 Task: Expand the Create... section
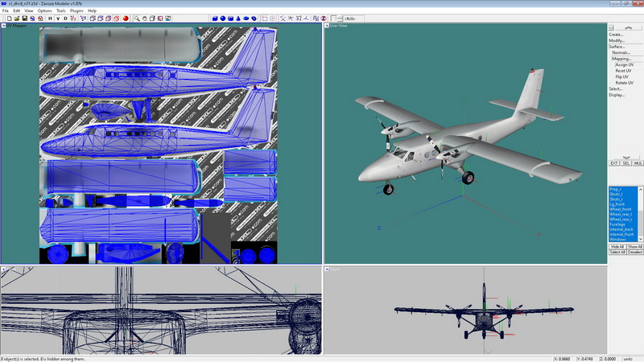[617, 35]
